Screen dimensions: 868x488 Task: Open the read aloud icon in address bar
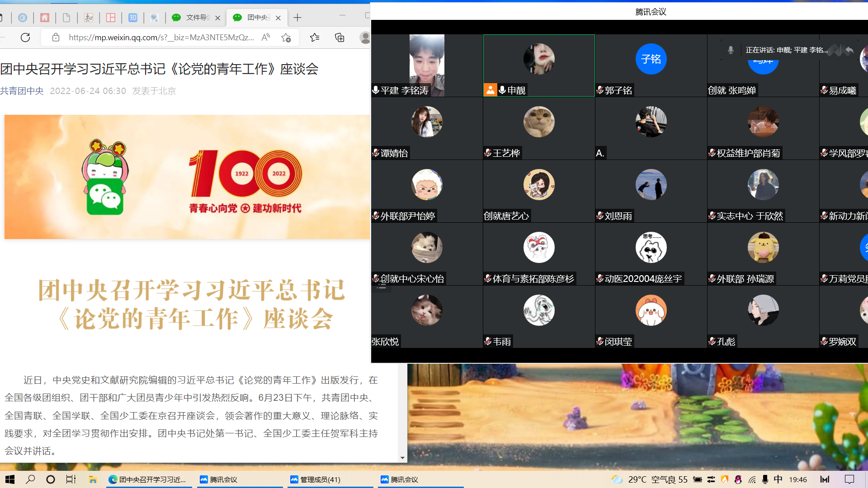[x=266, y=38]
